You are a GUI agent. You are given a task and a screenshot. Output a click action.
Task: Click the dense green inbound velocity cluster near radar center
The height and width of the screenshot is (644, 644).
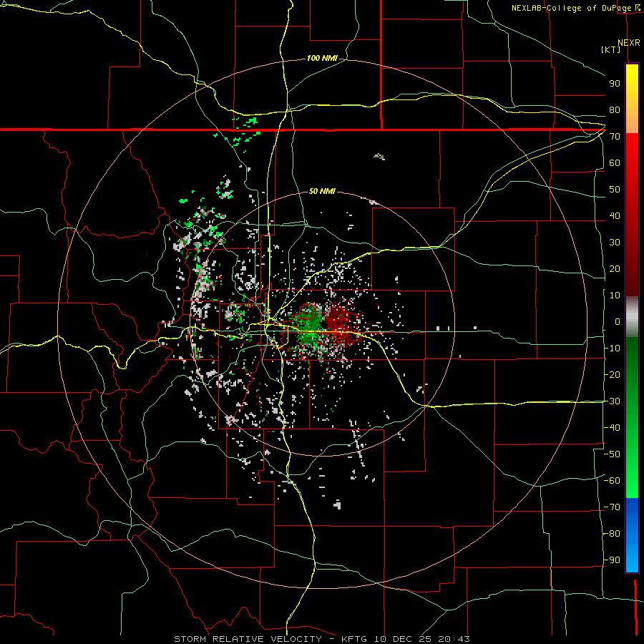tap(310, 326)
